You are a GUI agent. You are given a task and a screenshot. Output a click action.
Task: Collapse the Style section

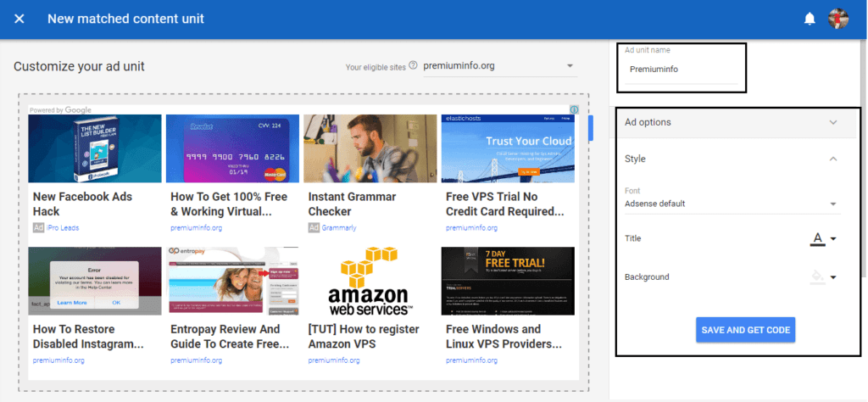coord(733,159)
